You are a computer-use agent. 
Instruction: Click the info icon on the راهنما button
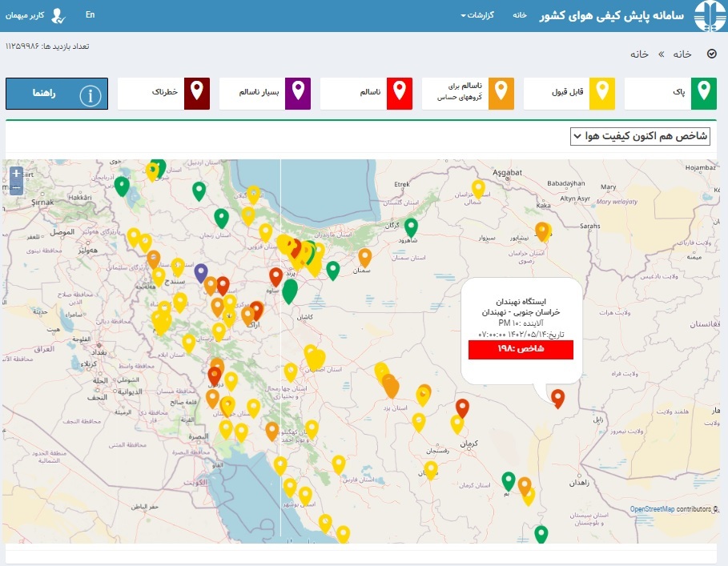(x=91, y=94)
